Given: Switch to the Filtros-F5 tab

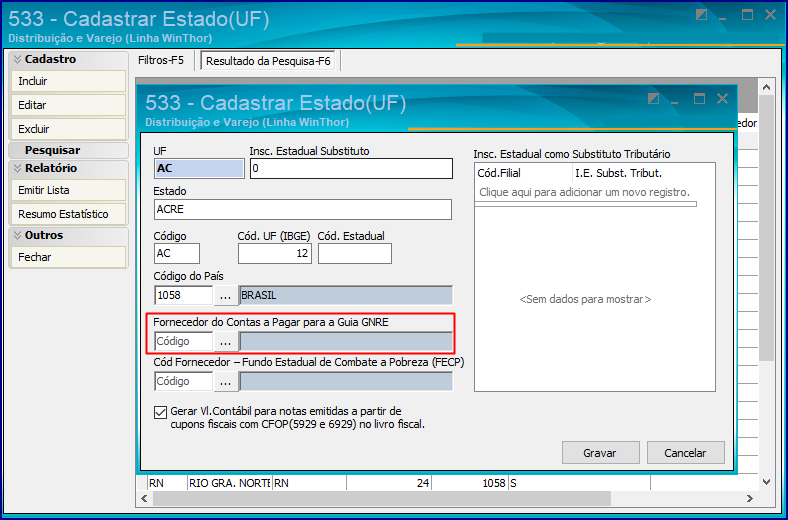Looking at the screenshot, I should [x=161, y=60].
